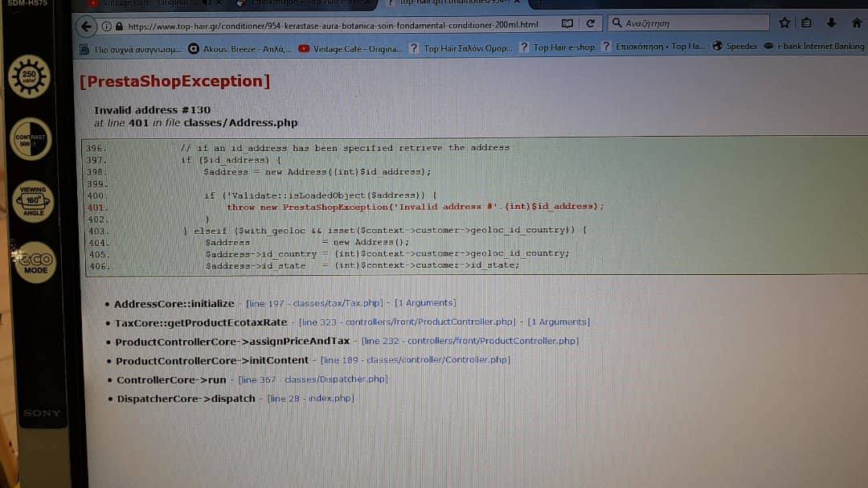This screenshot has width=868, height=488.
Task: Click code line 397 if id_address
Action: [x=231, y=160]
